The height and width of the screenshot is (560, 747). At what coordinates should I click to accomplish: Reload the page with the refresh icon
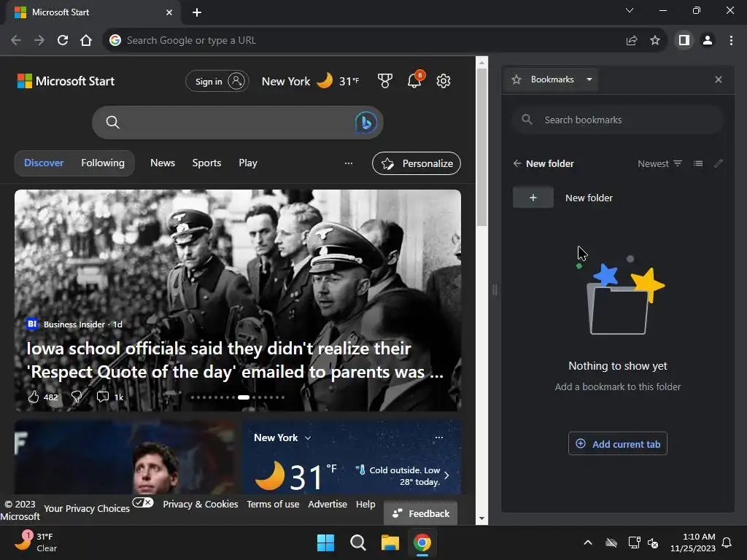(63, 41)
